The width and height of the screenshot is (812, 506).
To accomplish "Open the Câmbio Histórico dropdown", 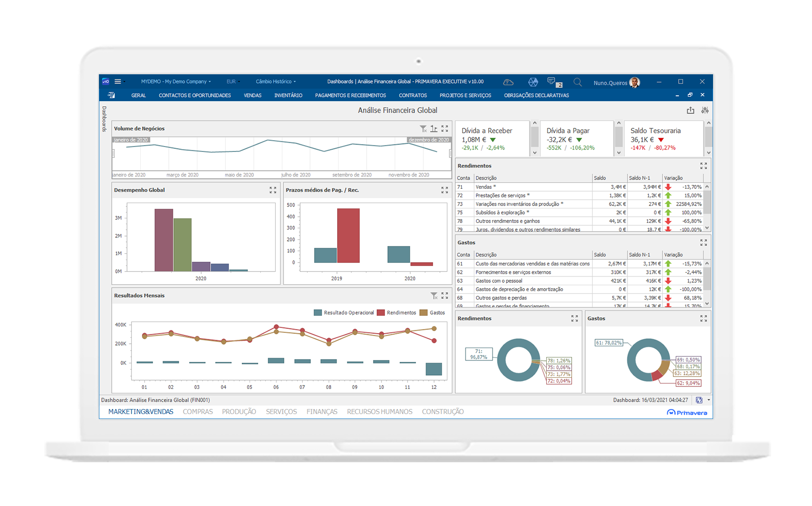I will pyautogui.click(x=276, y=82).
